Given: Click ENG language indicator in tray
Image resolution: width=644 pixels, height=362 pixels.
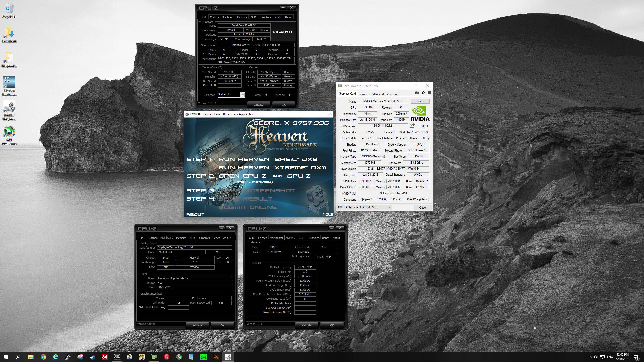Looking at the screenshot, I should click(x=610, y=357).
